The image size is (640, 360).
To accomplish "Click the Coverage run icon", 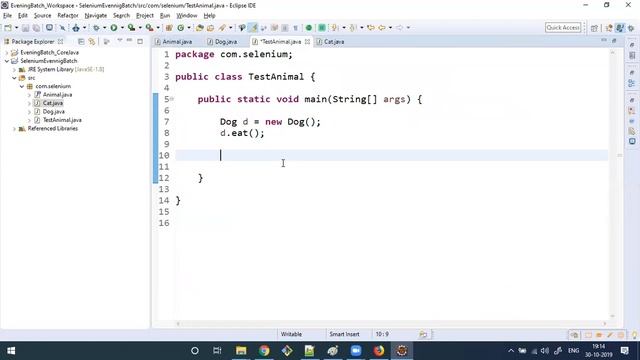I will point(131,28).
